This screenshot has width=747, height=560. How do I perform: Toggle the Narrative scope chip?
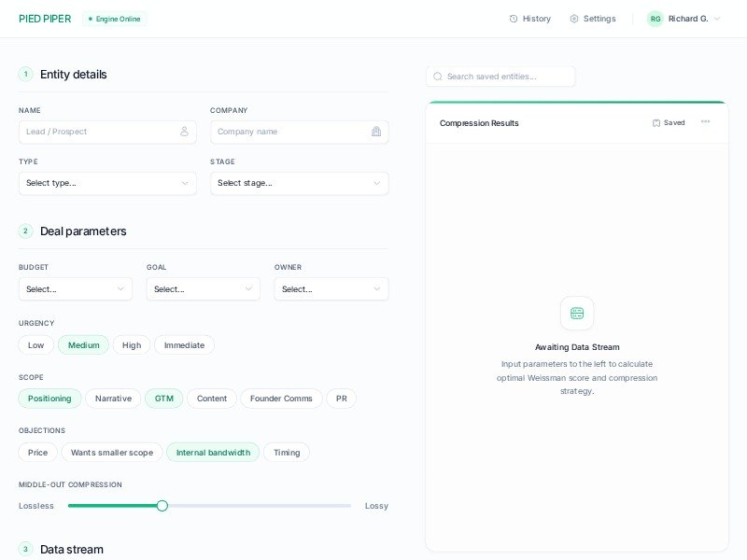(x=113, y=399)
